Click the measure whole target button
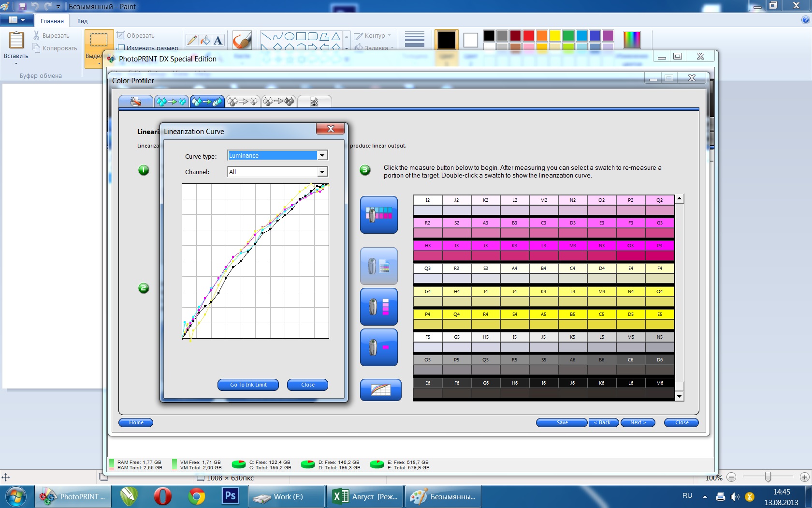The image size is (812, 508). pos(379,215)
